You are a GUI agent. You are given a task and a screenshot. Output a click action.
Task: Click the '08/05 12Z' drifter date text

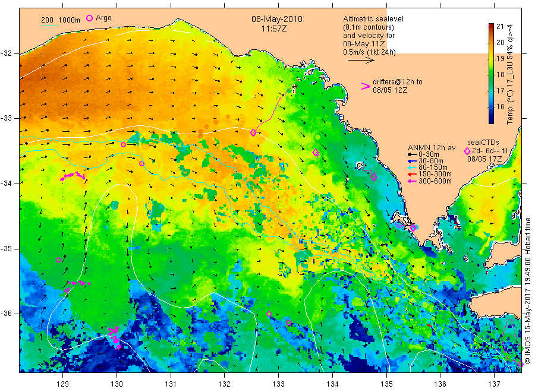[390, 90]
